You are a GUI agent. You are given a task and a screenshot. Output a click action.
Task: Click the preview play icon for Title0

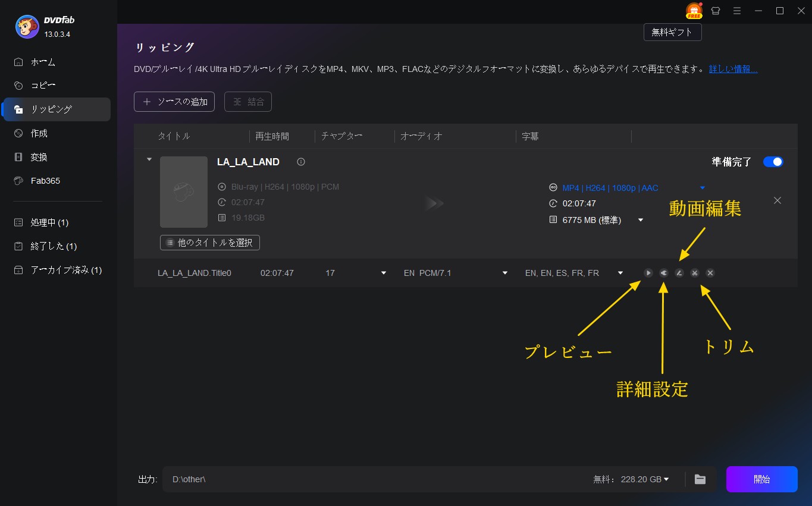(648, 273)
